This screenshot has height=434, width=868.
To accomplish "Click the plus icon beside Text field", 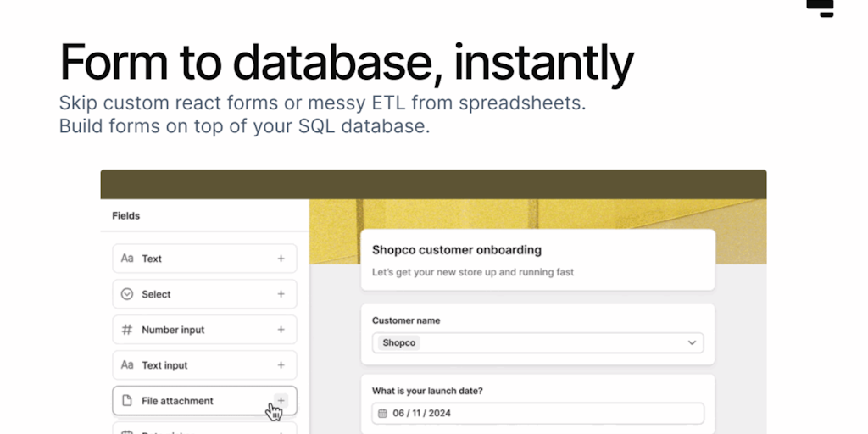I will pos(281,259).
